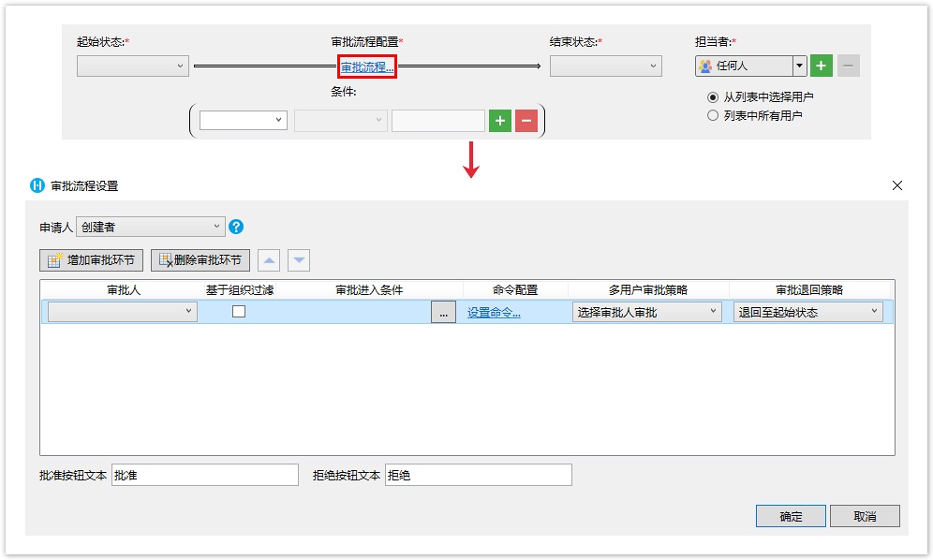
Task: Click 增加审批环节 button
Action: [92, 260]
